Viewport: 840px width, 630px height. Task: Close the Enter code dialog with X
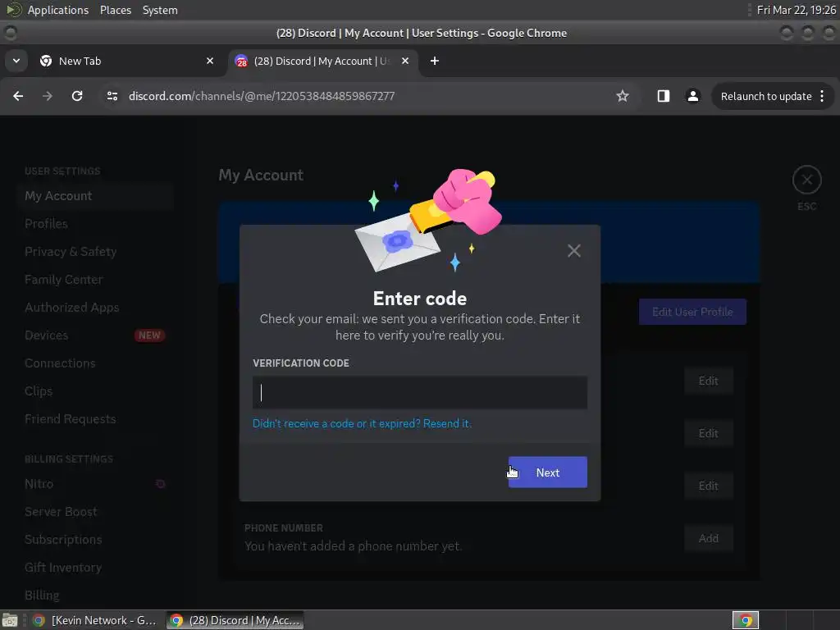point(573,250)
